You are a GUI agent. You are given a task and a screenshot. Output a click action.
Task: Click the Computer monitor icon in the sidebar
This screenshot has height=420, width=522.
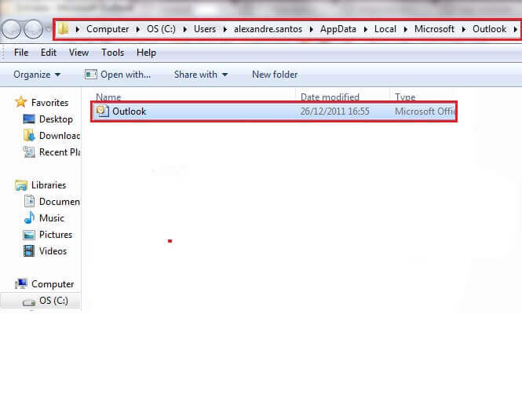coord(21,283)
